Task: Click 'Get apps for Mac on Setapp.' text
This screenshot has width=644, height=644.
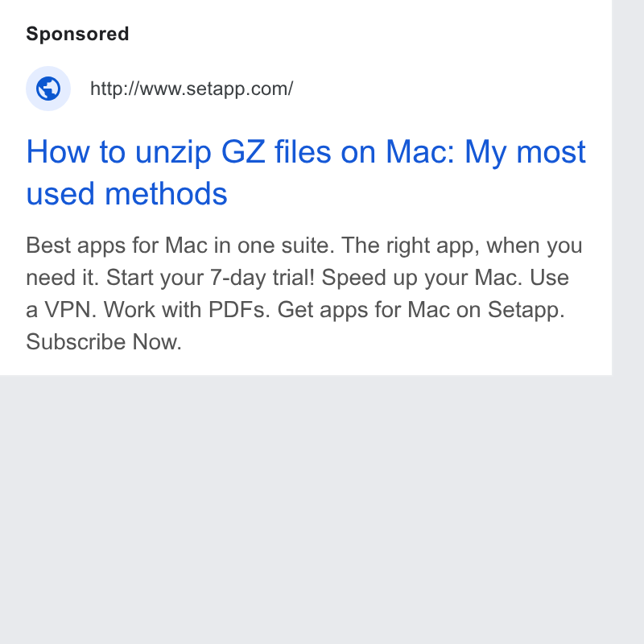Action: point(421,310)
